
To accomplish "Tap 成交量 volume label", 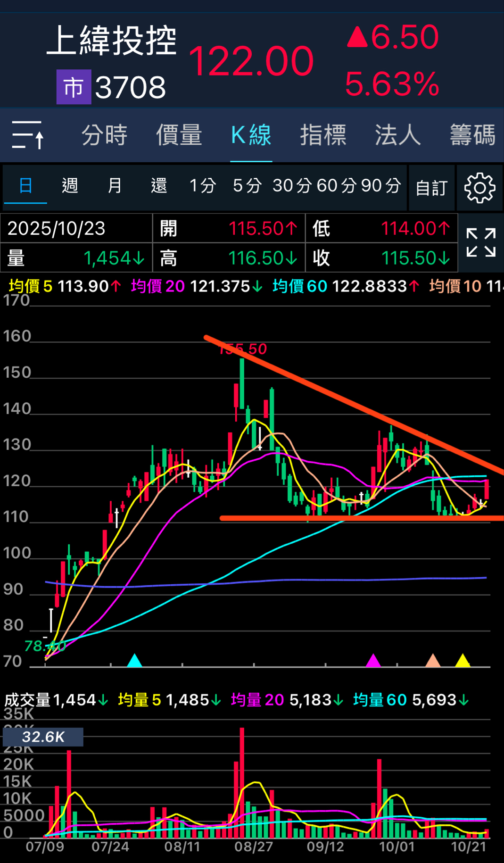I will point(27,700).
